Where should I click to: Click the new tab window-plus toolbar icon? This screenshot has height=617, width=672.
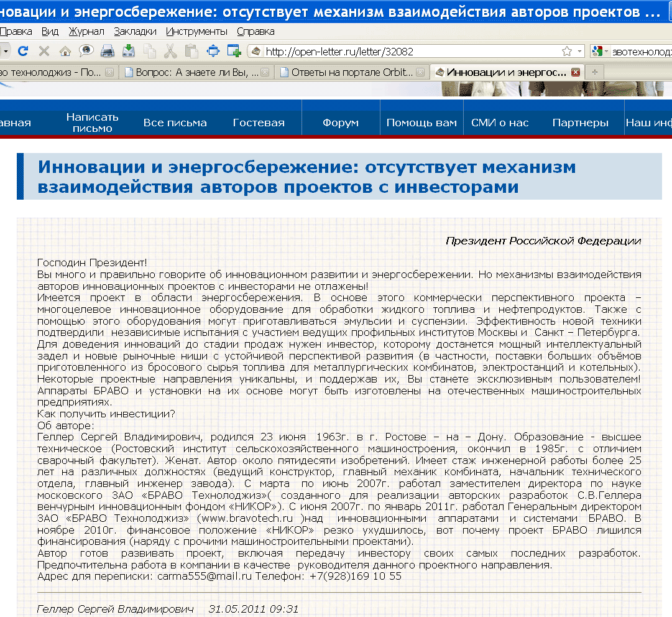[x=234, y=51]
